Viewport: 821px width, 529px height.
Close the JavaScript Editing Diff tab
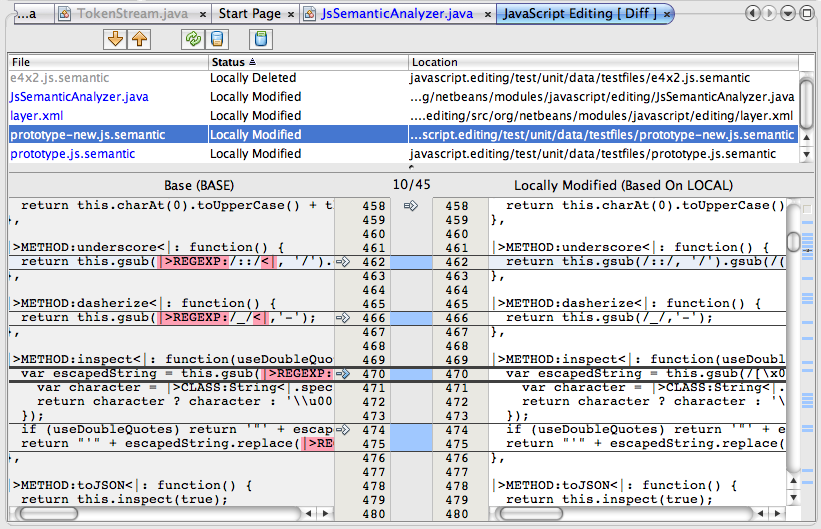coord(667,15)
